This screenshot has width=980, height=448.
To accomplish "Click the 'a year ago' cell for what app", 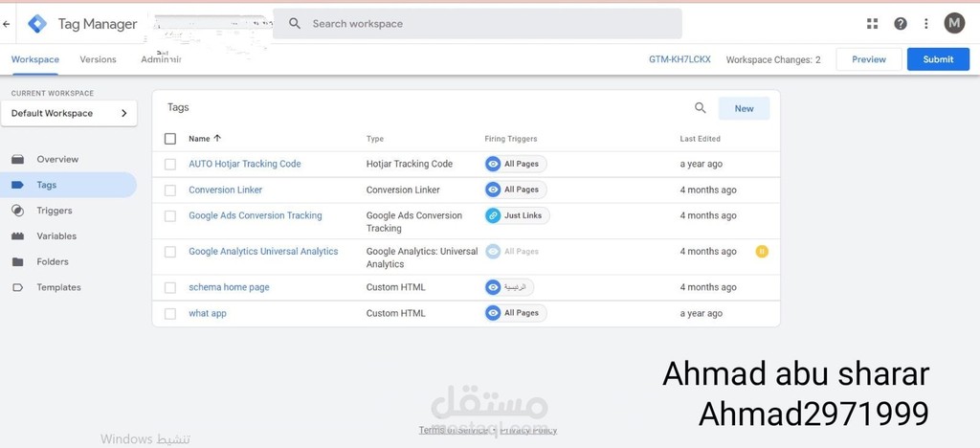I will [x=702, y=314].
